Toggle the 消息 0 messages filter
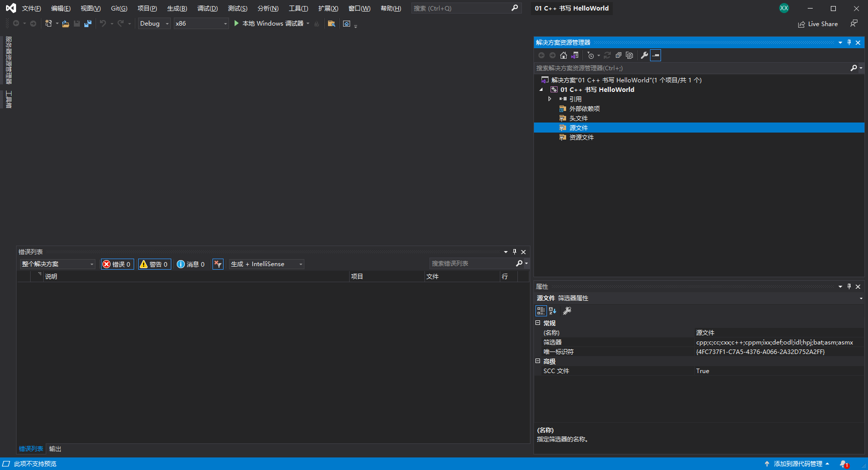 [191, 264]
